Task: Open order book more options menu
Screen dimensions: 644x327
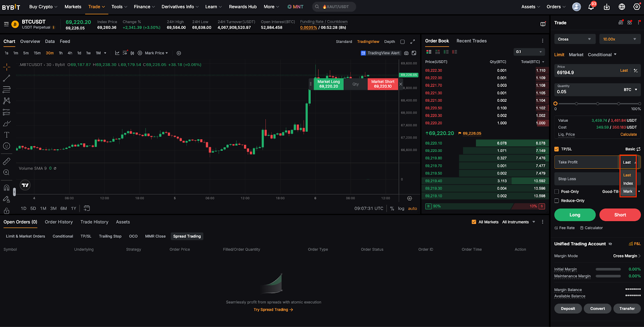Action: [543, 41]
